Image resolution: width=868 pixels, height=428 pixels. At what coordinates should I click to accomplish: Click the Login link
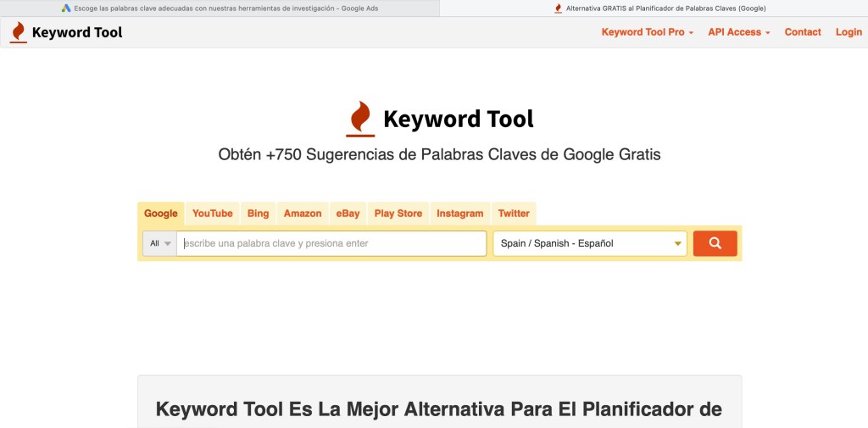(x=848, y=32)
